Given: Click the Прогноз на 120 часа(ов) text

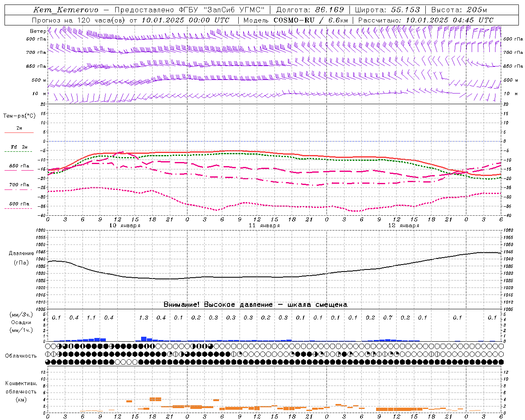Looking at the screenshot, I should [79, 20].
